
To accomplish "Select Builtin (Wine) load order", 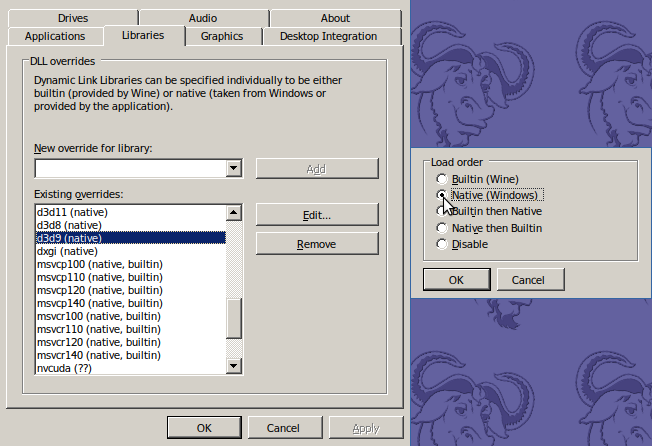I will tap(443, 179).
